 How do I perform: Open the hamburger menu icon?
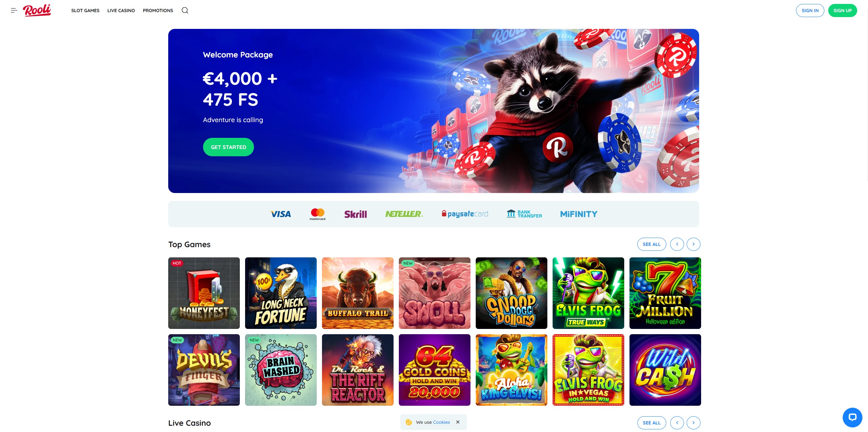pos(14,11)
